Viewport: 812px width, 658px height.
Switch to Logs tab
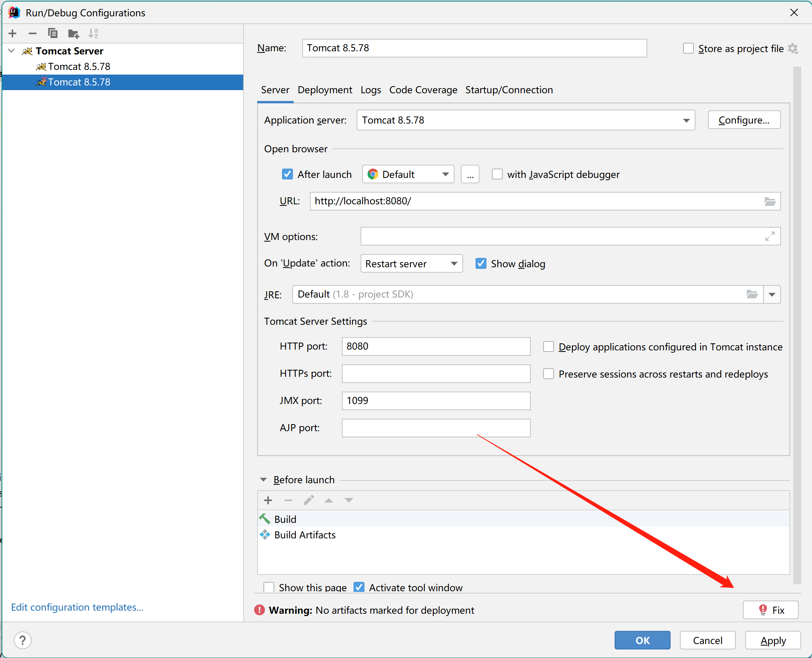[x=371, y=90]
